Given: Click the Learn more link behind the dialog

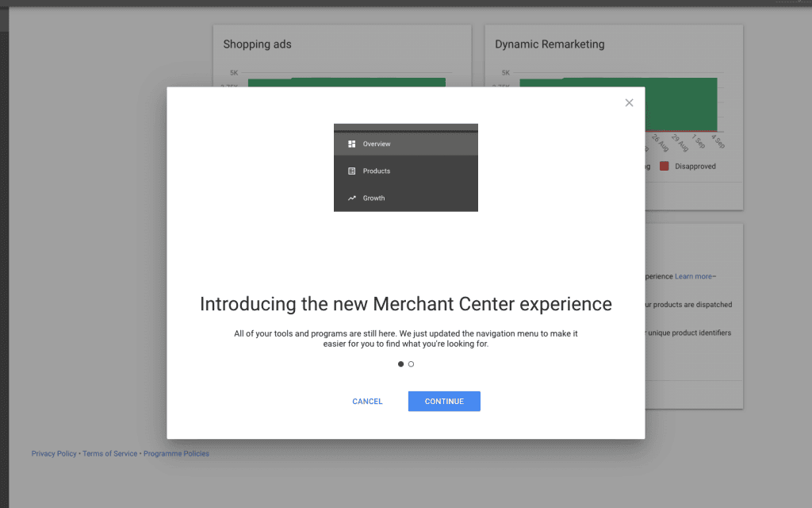Looking at the screenshot, I should 693,276.
